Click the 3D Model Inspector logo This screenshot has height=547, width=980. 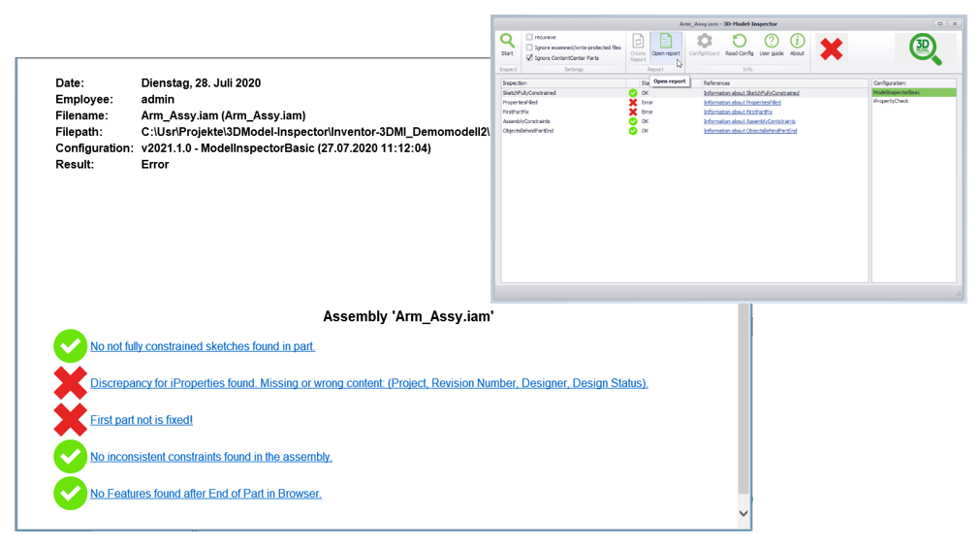(x=925, y=49)
